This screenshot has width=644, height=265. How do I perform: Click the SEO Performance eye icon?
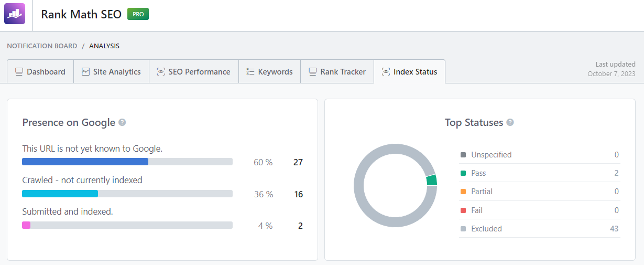[161, 72]
